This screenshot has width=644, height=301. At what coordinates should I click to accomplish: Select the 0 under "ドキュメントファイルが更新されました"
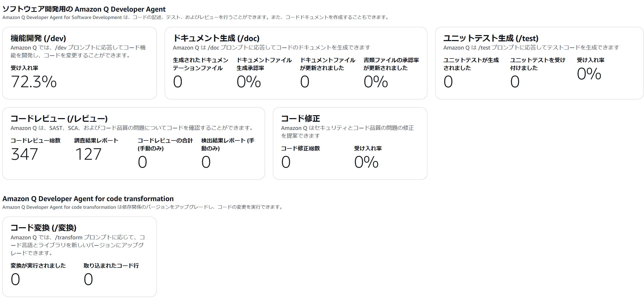pos(305,81)
